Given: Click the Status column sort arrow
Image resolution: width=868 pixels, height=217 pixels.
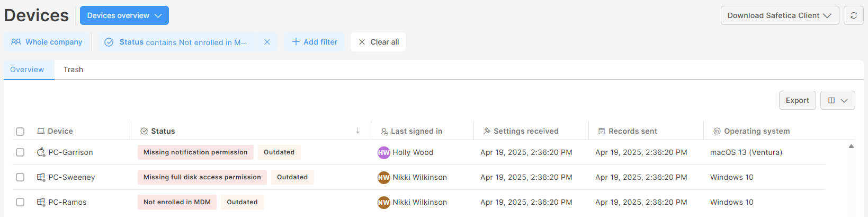Looking at the screenshot, I should point(357,131).
